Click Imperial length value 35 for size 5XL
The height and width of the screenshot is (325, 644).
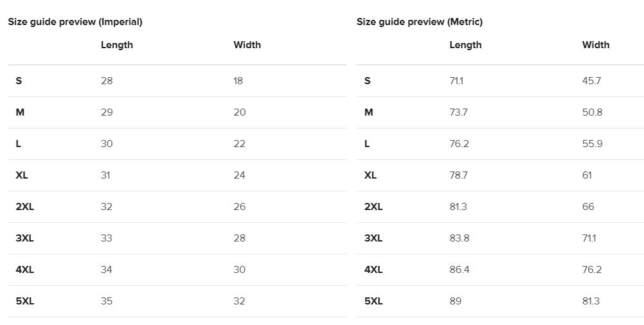pyautogui.click(x=107, y=301)
